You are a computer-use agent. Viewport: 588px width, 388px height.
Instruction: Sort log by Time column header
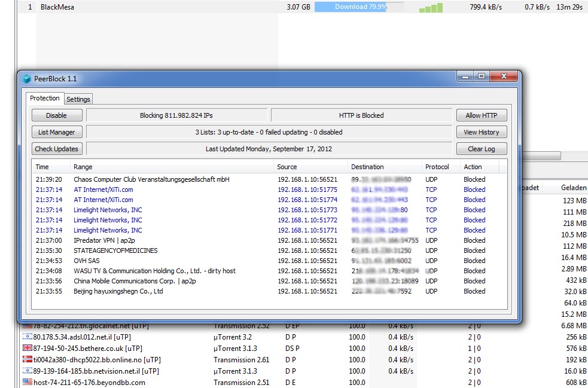tap(42, 167)
